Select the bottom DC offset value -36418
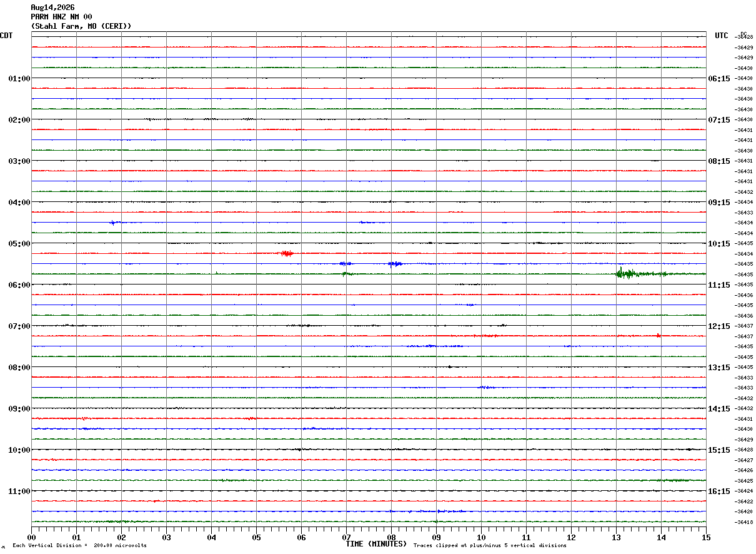The height and width of the screenshot is (554, 756). click(744, 522)
